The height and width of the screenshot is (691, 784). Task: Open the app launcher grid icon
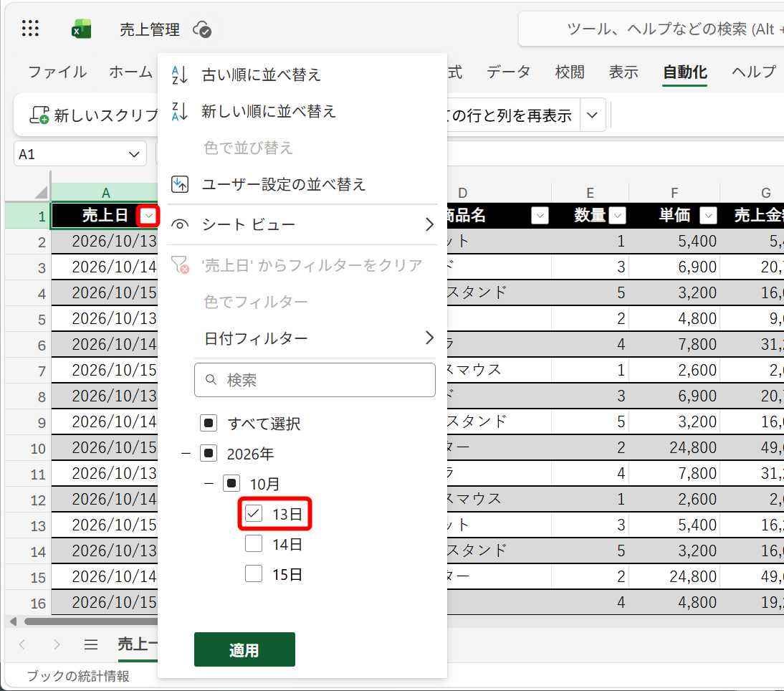pyautogui.click(x=31, y=29)
